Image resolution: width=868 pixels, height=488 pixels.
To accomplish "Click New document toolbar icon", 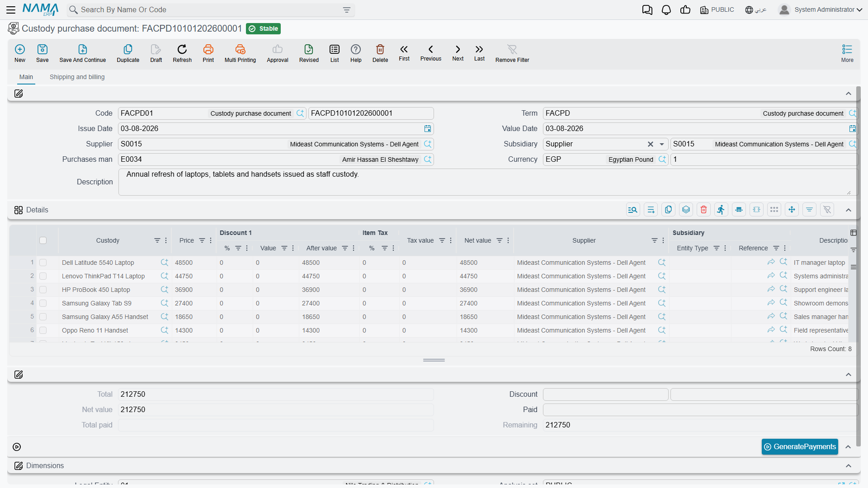I will point(20,53).
